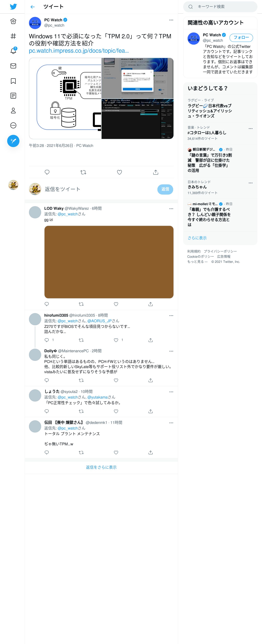Click the キーワード検索 search field
262x644 pixels.
(220, 7)
